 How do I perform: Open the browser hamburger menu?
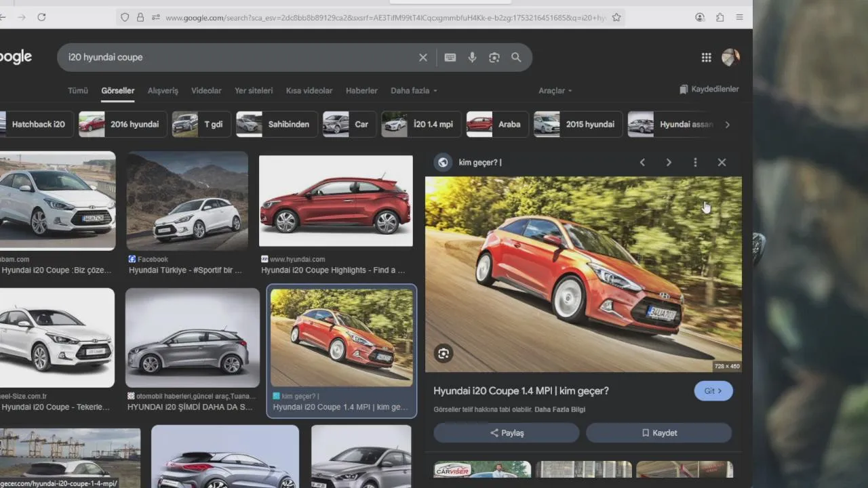(739, 18)
